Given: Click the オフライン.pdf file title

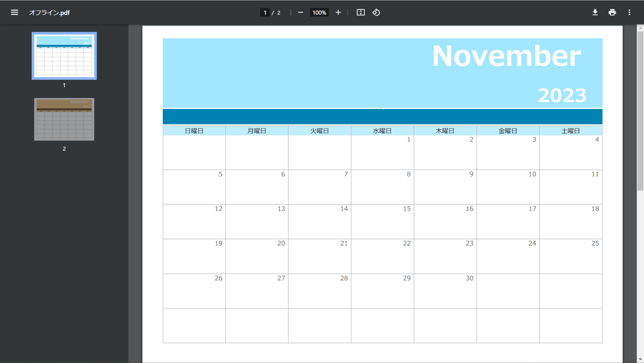Looking at the screenshot, I should 49,13.
